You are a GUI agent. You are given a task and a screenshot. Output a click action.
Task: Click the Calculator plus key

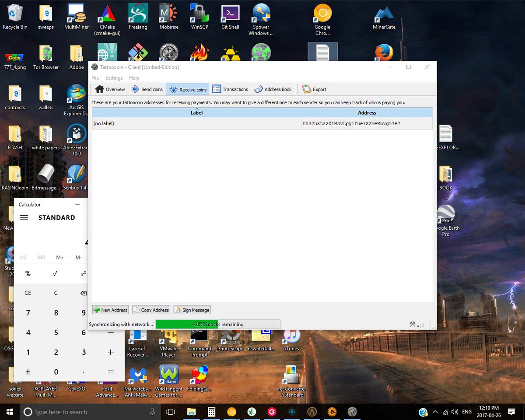pos(111,352)
